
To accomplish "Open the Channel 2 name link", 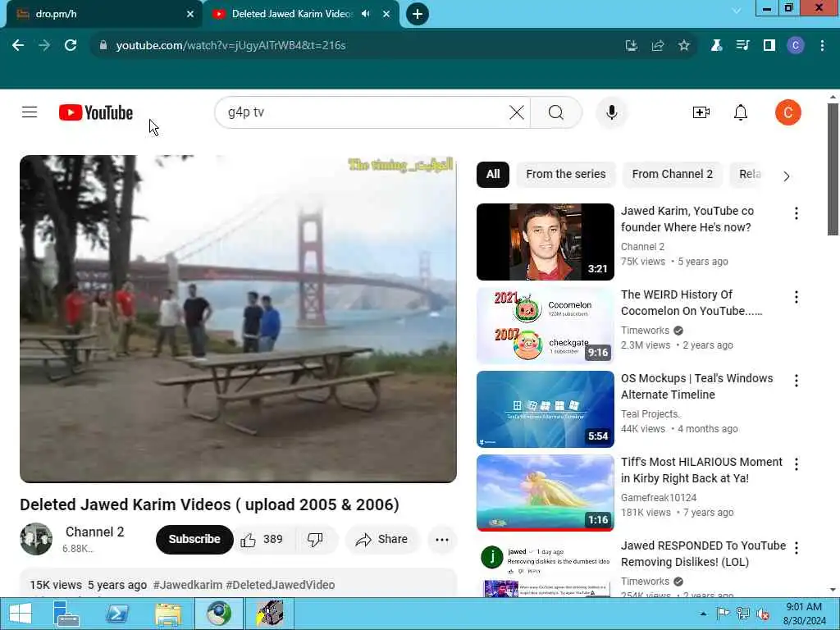I will pos(95,532).
